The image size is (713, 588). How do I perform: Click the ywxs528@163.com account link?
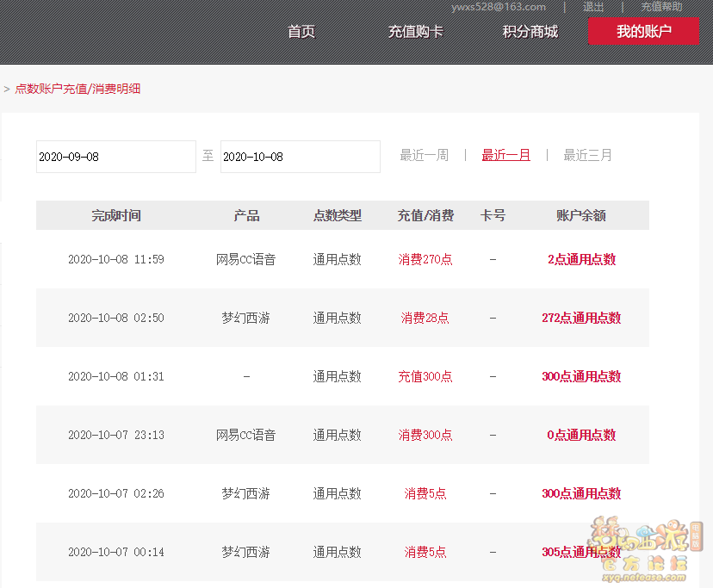pyautogui.click(x=499, y=7)
